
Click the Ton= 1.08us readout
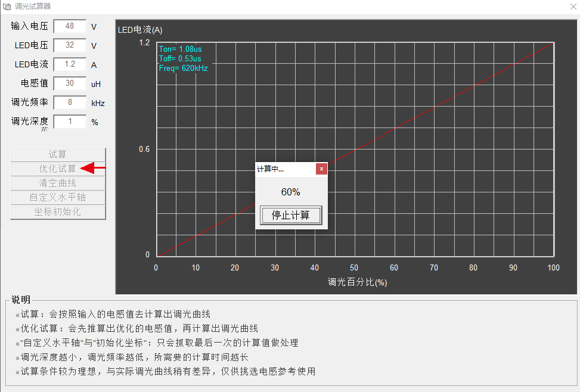[x=181, y=49]
